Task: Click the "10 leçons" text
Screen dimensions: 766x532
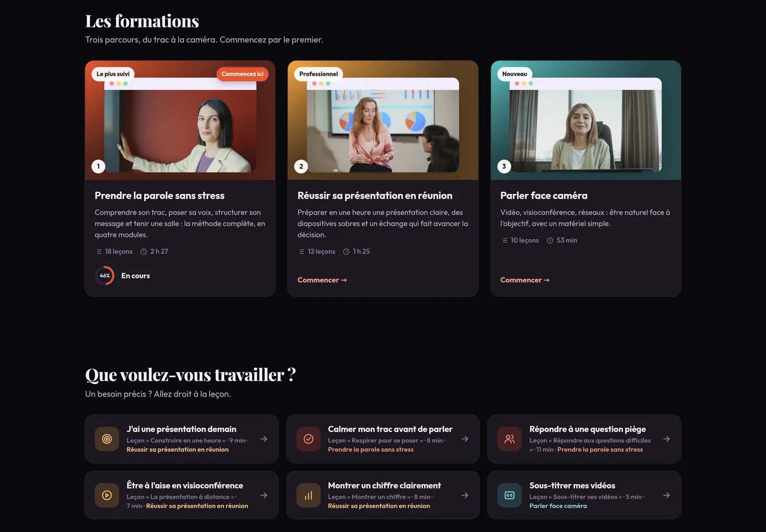Action: click(x=525, y=240)
